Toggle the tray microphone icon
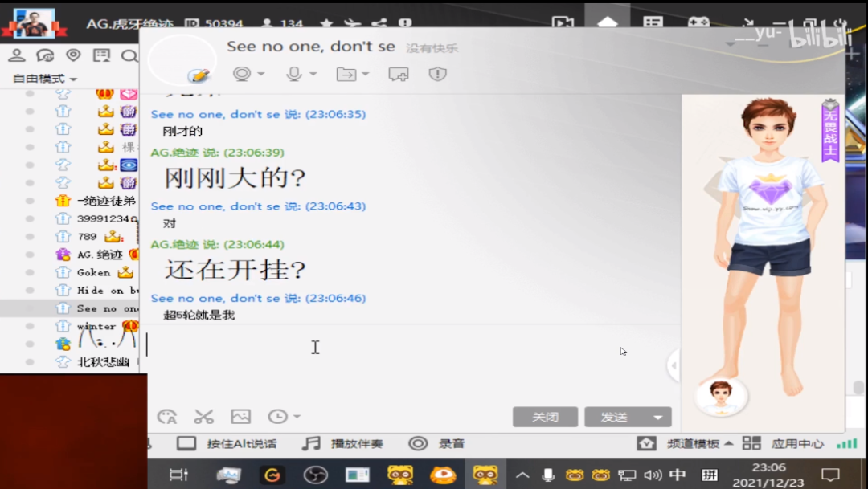The image size is (868, 489). [548, 475]
